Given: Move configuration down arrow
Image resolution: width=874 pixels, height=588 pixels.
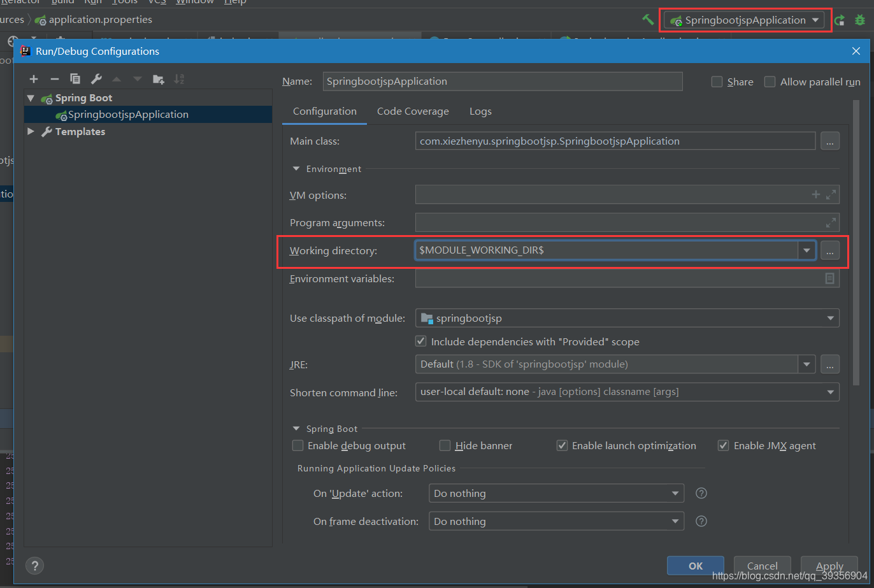Looking at the screenshot, I should [x=137, y=79].
